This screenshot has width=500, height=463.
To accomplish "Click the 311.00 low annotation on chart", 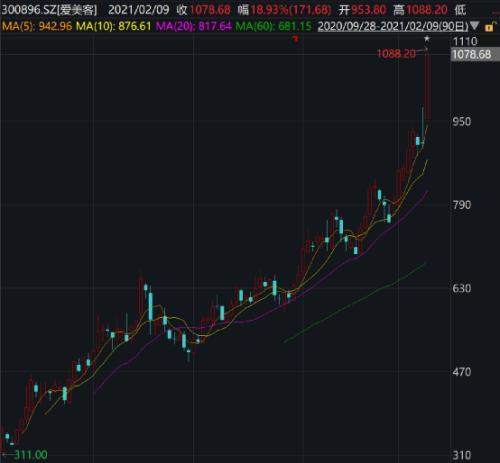I will (31, 455).
